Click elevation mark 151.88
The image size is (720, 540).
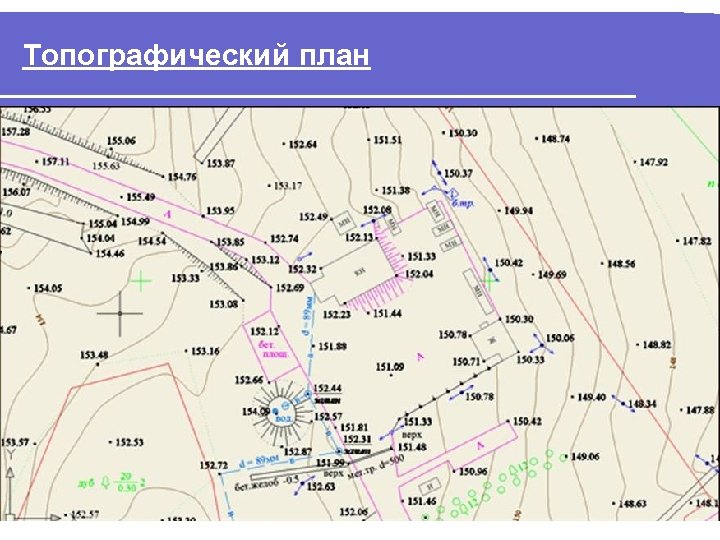point(332,346)
